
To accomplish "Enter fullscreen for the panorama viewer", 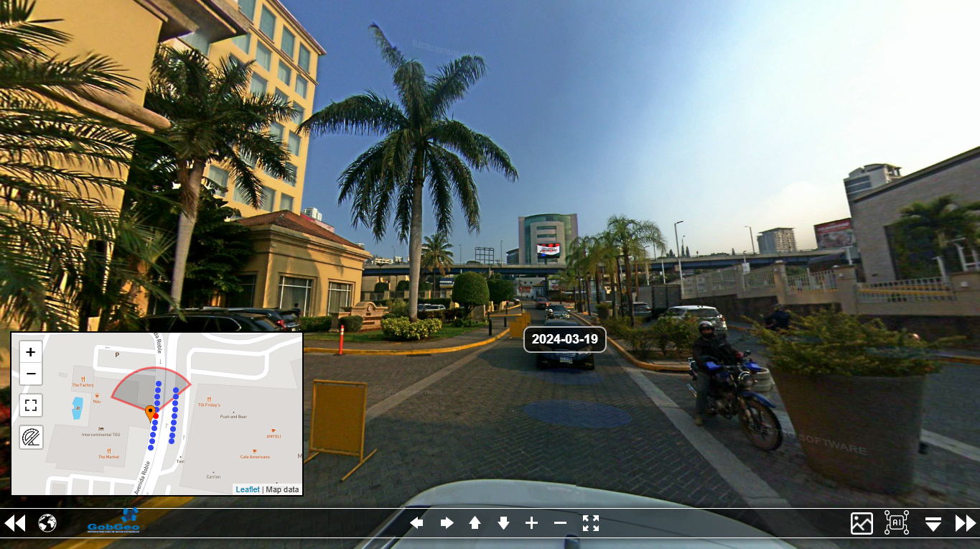I will [591, 523].
